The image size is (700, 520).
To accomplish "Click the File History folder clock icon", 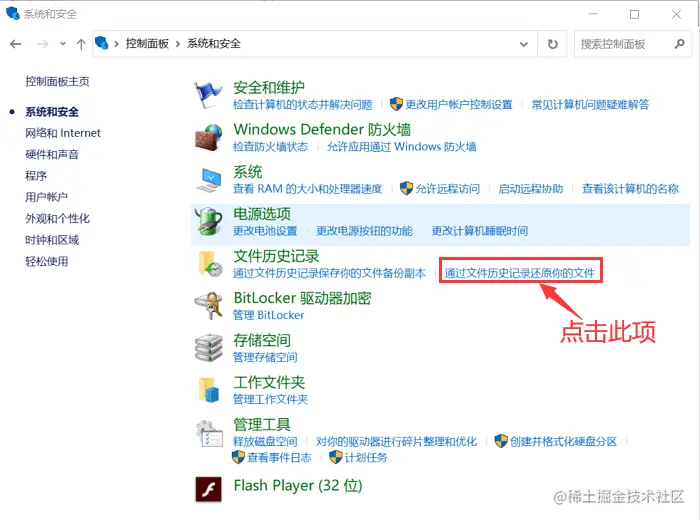I will click(210, 263).
